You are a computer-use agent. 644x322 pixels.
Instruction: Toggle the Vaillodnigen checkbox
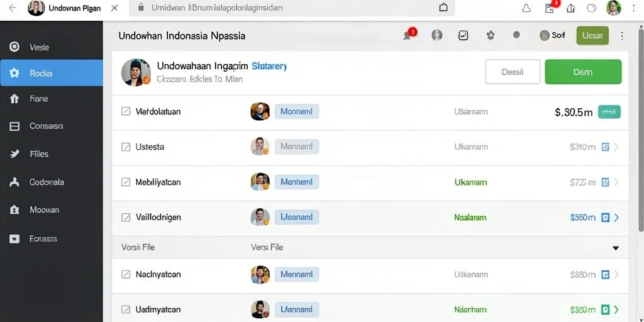(126, 217)
